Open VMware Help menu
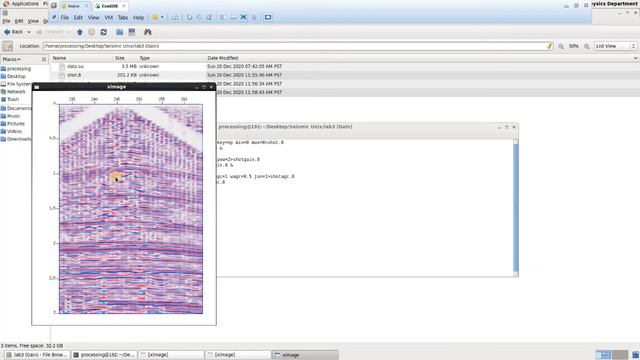This screenshot has height=360, width=640. (x=138, y=18)
